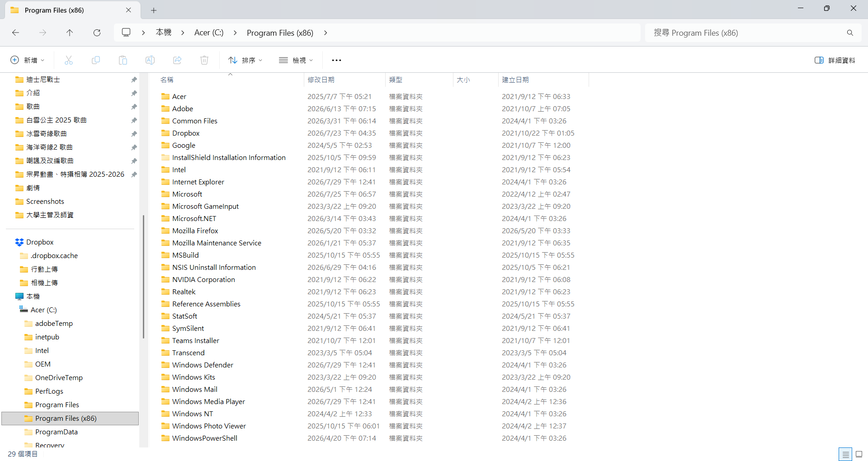Sort by 大小 column header
868x461 pixels.
click(x=476, y=80)
